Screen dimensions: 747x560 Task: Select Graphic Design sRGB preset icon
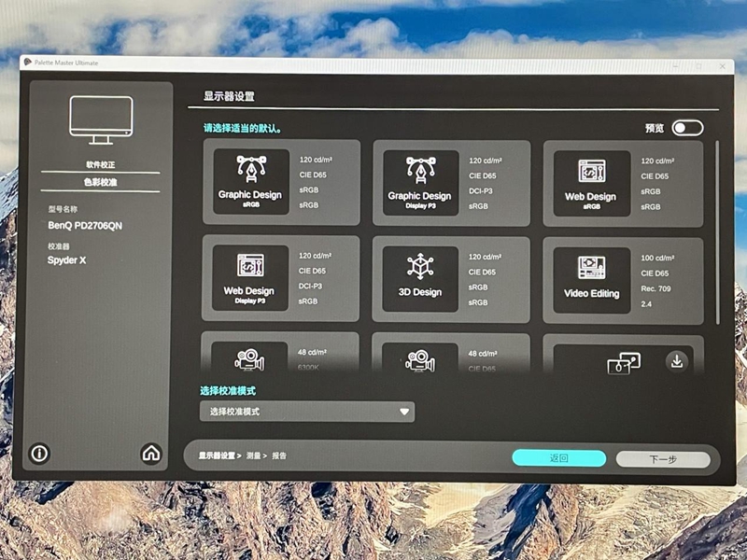pos(250,182)
